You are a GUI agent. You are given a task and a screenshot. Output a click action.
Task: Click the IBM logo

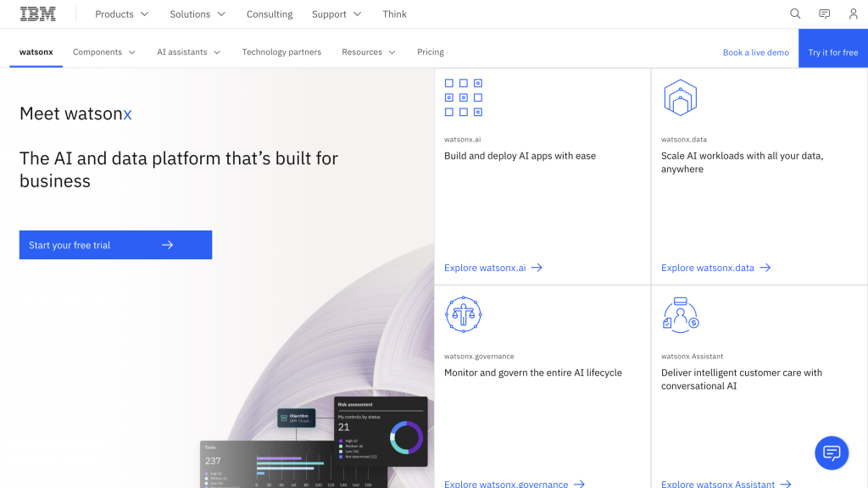(x=37, y=14)
